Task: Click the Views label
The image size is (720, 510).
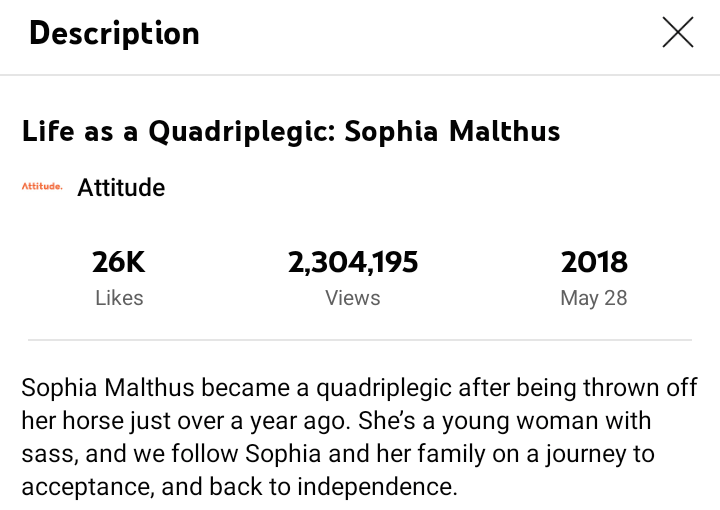Action: click(x=353, y=297)
